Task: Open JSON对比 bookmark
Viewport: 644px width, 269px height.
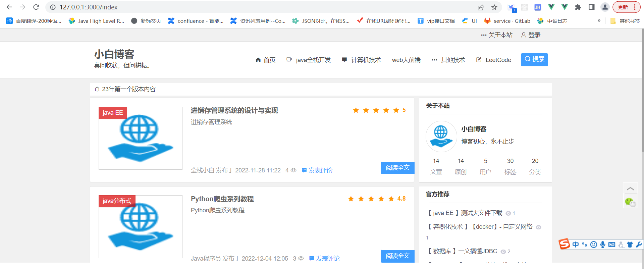Action: [321, 21]
